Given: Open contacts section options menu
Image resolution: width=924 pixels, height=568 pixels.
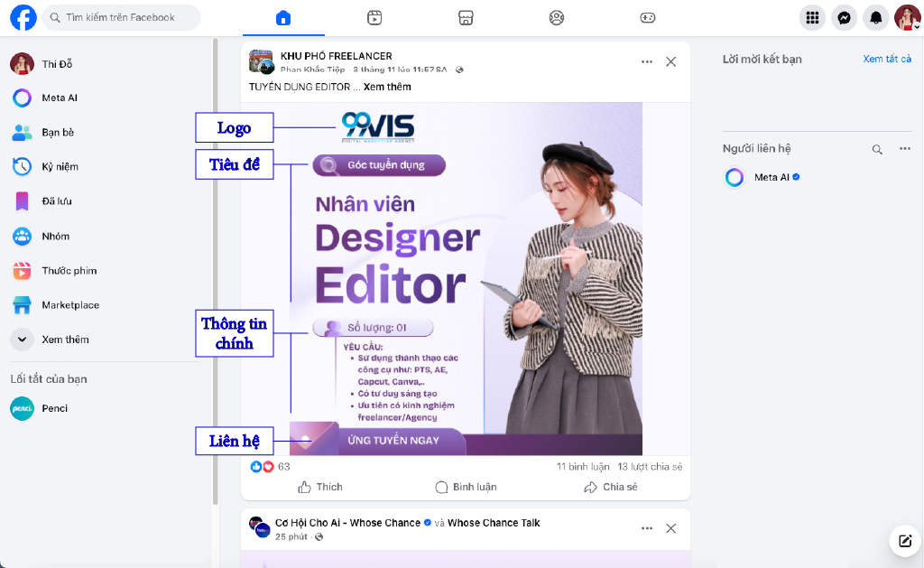Looking at the screenshot, I should point(904,149).
